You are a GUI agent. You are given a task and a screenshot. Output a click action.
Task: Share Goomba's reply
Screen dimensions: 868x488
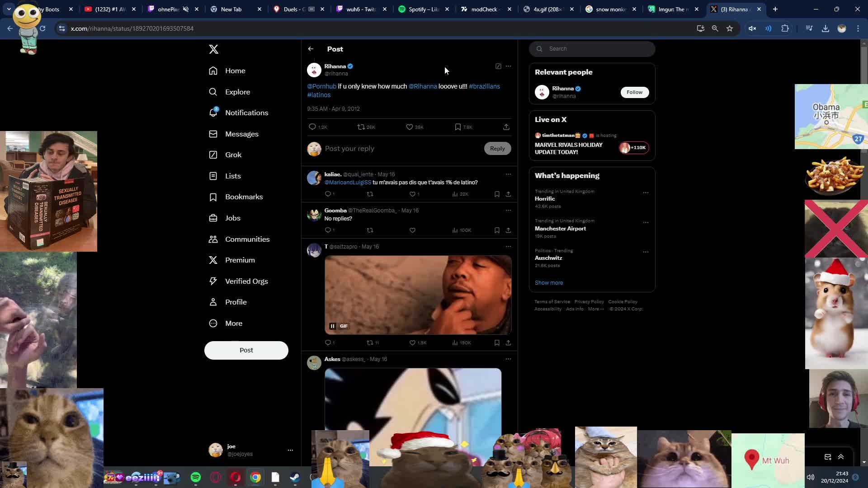(x=508, y=230)
